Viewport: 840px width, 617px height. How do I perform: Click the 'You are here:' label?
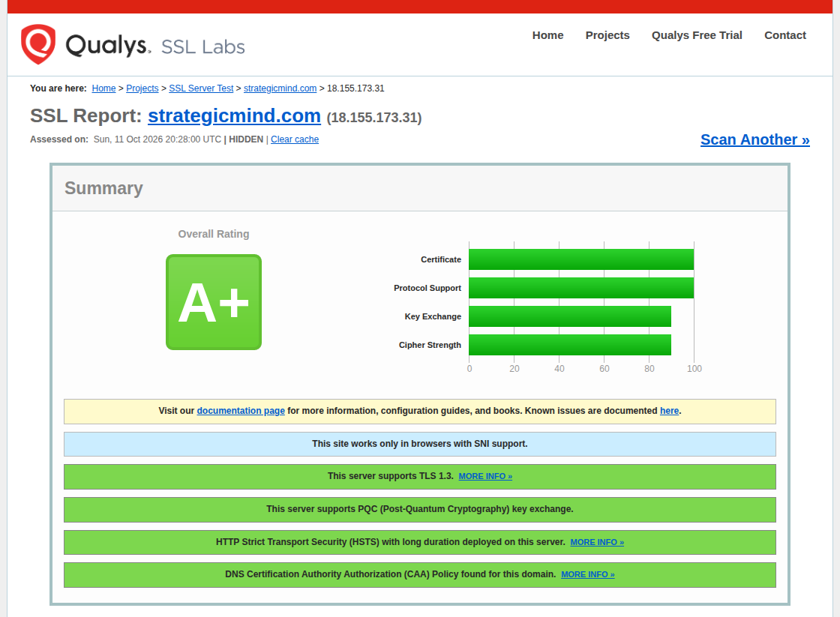coord(58,88)
